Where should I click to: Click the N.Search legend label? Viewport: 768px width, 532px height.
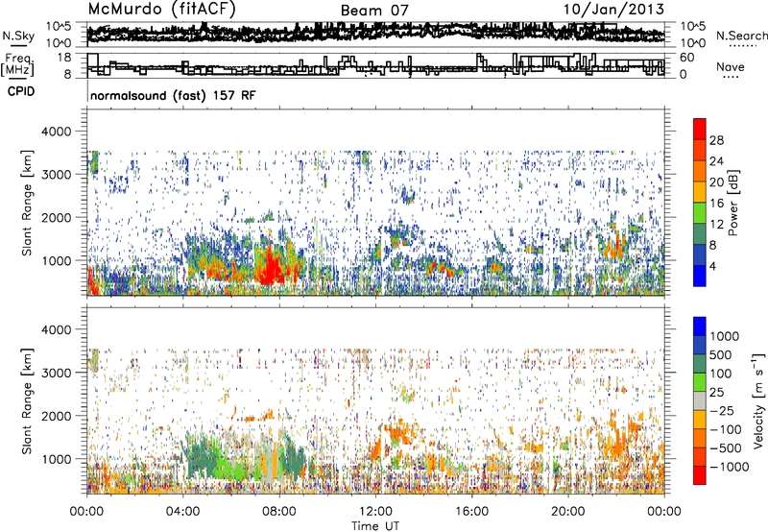pyautogui.click(x=741, y=36)
